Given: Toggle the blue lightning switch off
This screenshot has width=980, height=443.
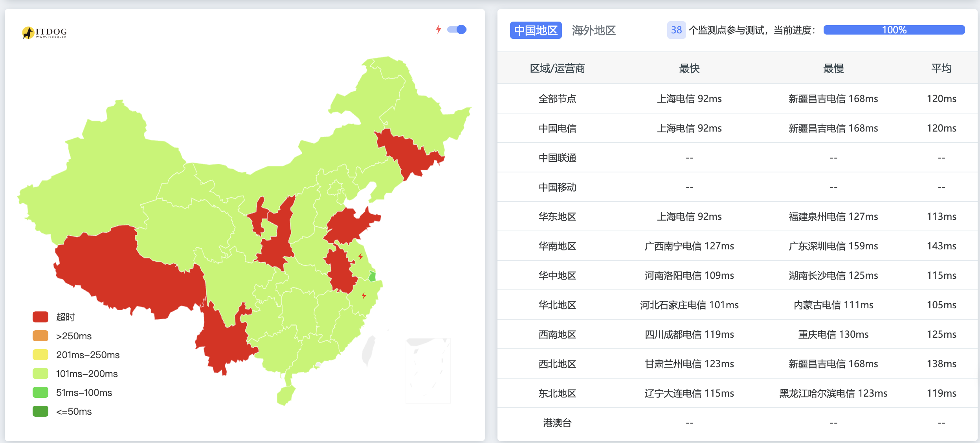Looking at the screenshot, I should click(457, 29).
